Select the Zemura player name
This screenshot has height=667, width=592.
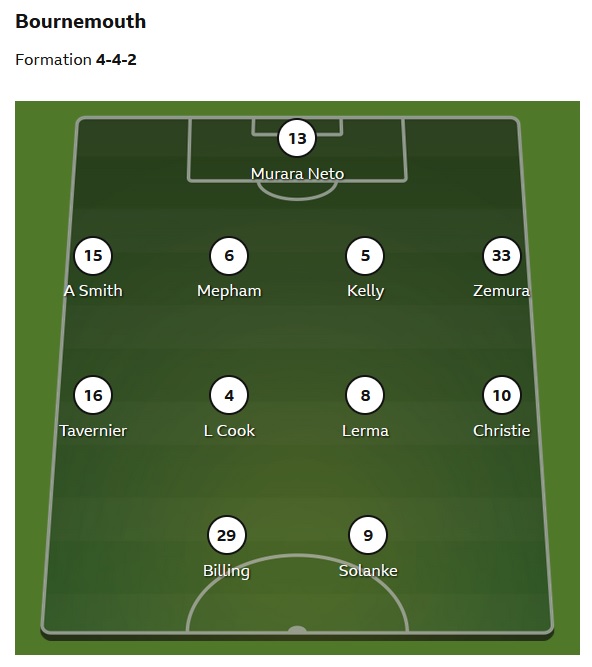click(501, 291)
